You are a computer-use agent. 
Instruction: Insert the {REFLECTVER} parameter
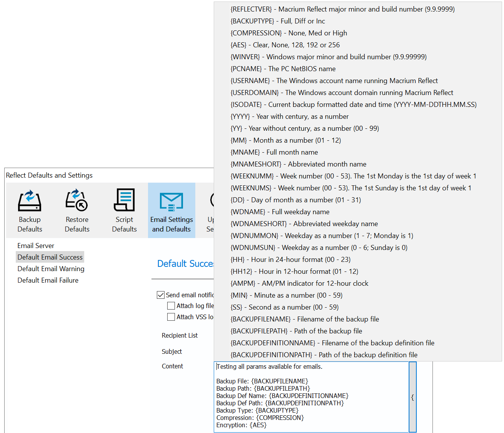click(x=358, y=9)
